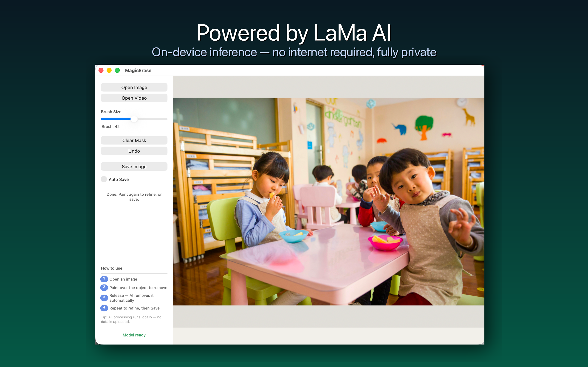Click step 2 badge for painting over objects
This screenshot has height=367, width=588.
pyautogui.click(x=104, y=287)
